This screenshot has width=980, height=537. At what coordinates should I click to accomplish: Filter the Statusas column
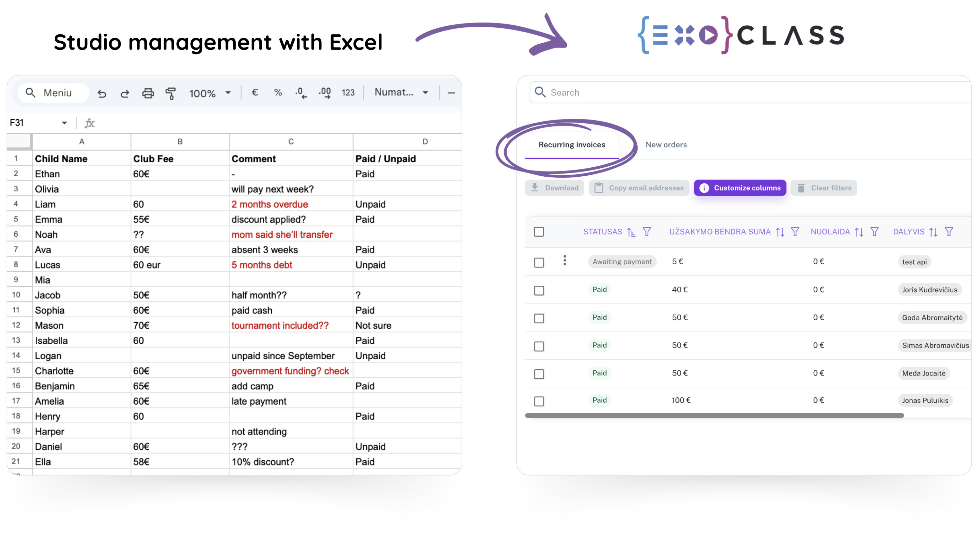647,232
